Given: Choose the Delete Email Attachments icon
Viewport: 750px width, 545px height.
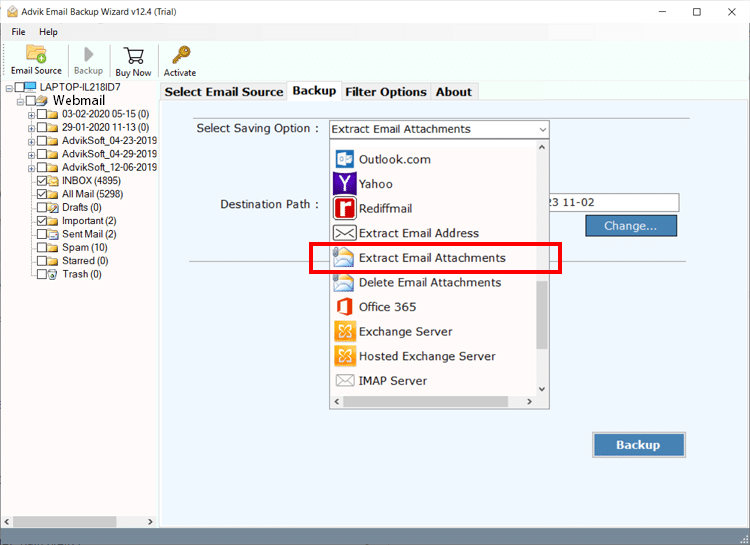Looking at the screenshot, I should click(343, 282).
